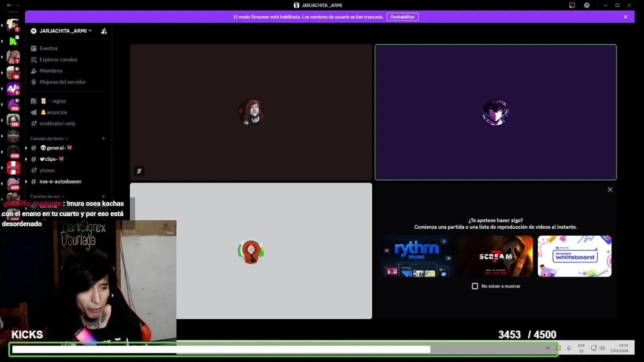Launch the Rythm music activity
Viewport: 644px width, 362px height.
tap(417, 256)
